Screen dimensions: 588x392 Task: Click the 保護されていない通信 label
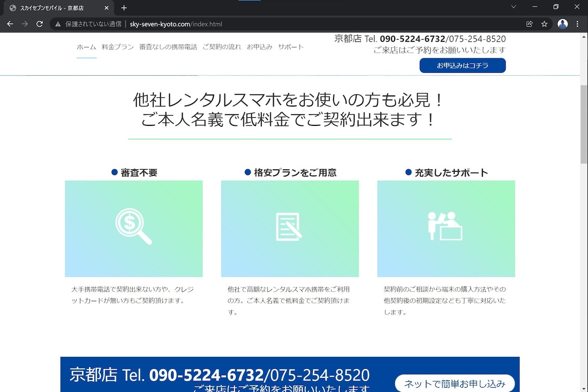(x=94, y=24)
